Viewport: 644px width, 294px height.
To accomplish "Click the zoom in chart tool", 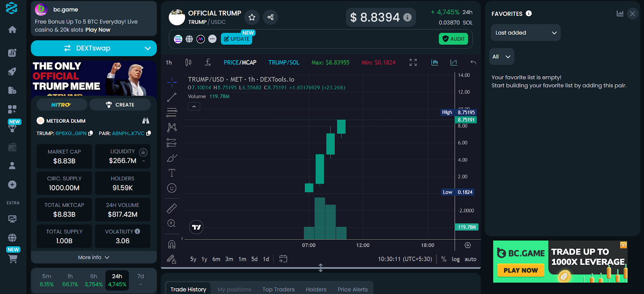I will (x=172, y=224).
